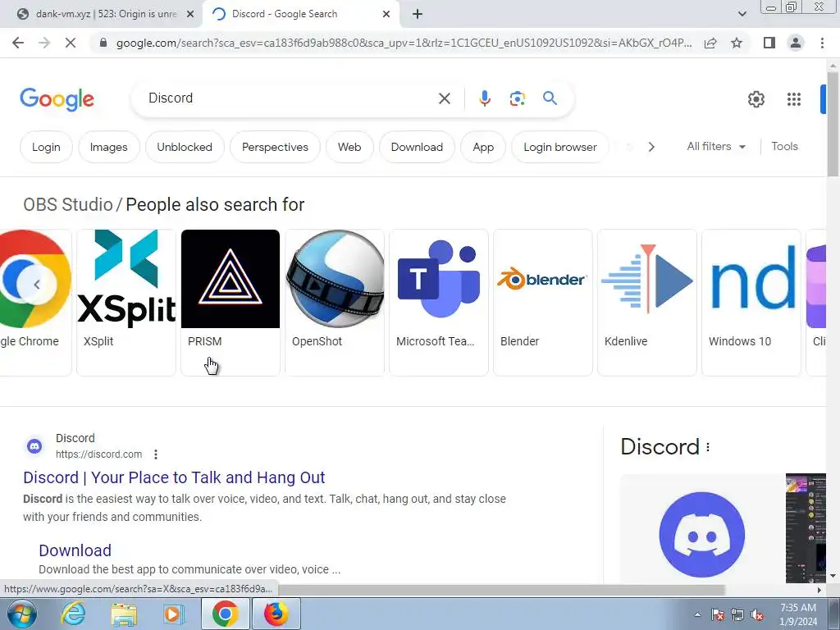Open Windows Media Player from taskbar

pos(173,614)
